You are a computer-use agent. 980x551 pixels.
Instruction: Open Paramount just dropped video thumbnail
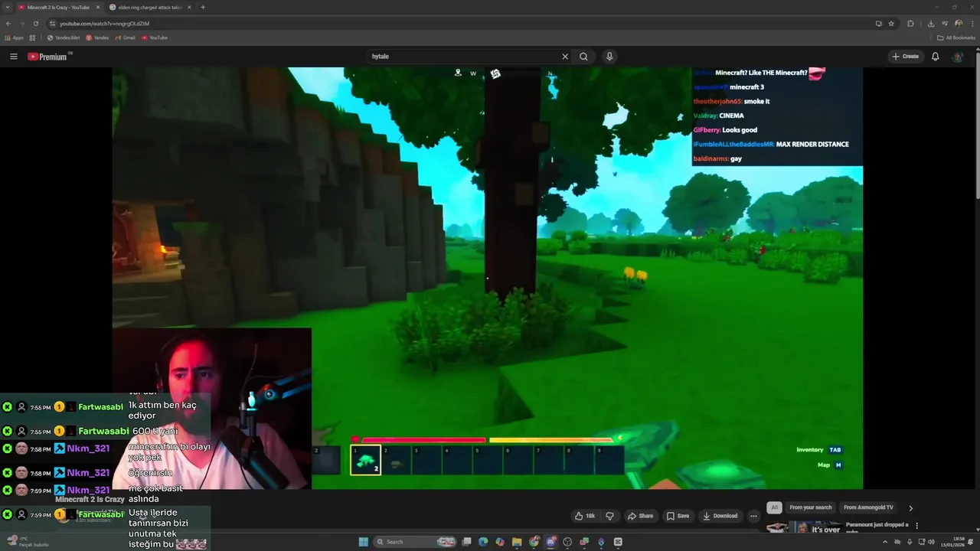coord(804,527)
